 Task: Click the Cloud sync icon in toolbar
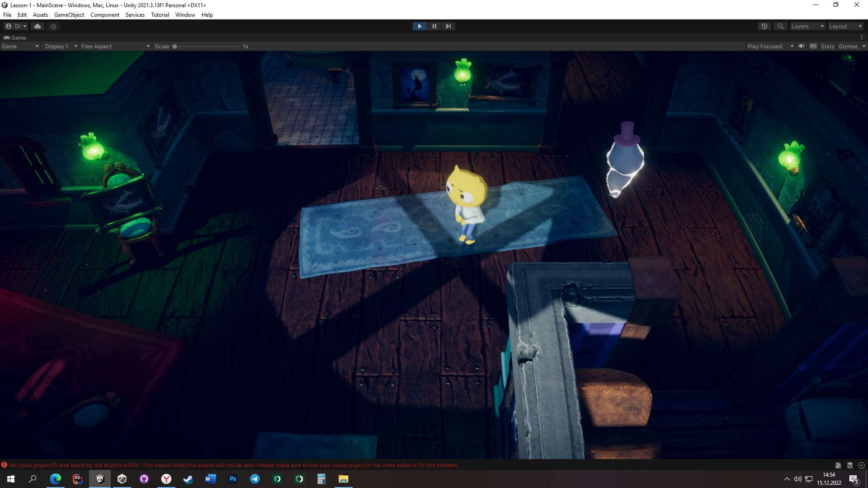(x=37, y=26)
